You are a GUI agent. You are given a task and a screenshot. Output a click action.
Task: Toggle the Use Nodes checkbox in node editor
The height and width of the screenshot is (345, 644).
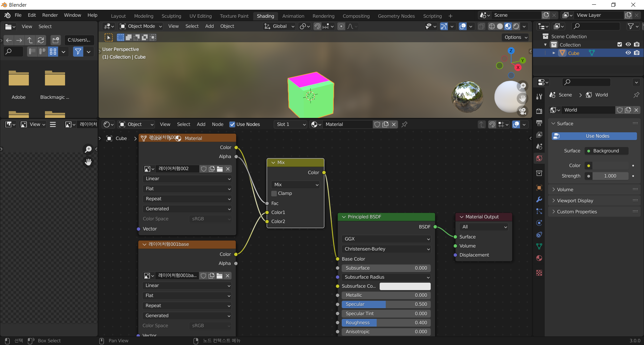(232, 124)
